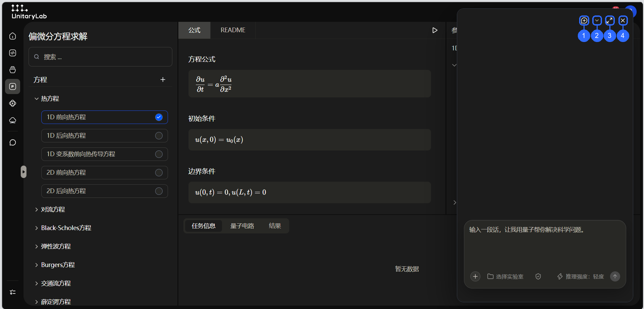Image resolution: width=644 pixels, height=309 pixels.
Task: Open the dropdown chevron in assistant panel header
Action: [x=597, y=20]
